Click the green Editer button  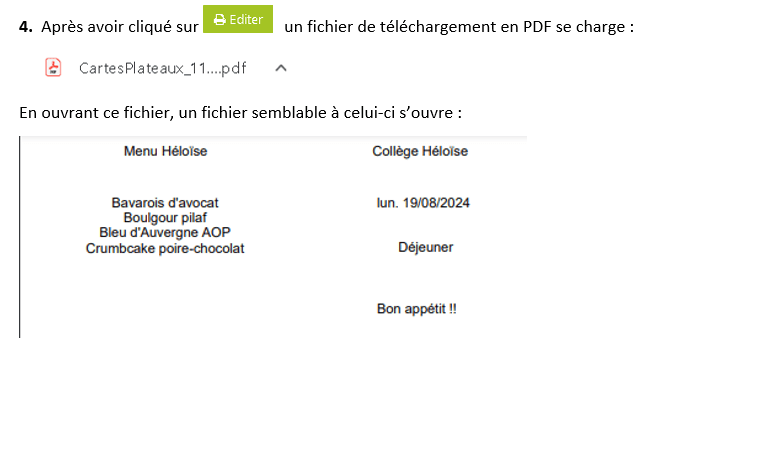pyautogui.click(x=238, y=19)
